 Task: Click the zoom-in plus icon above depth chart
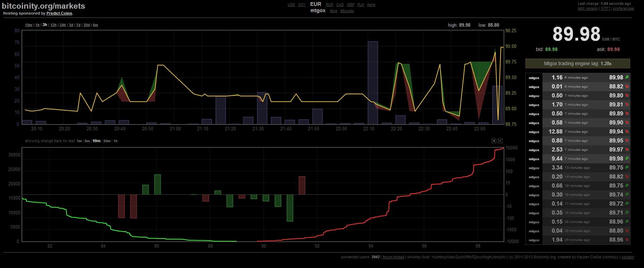point(494,141)
